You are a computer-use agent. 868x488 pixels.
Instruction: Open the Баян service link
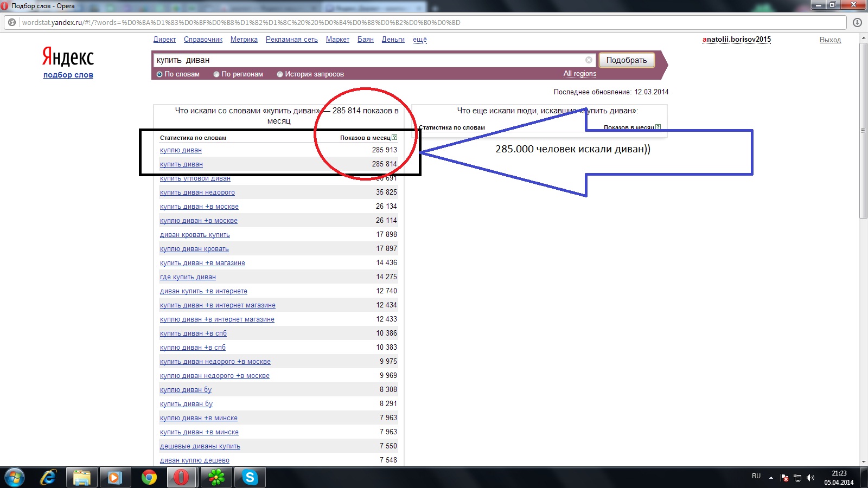coord(366,40)
